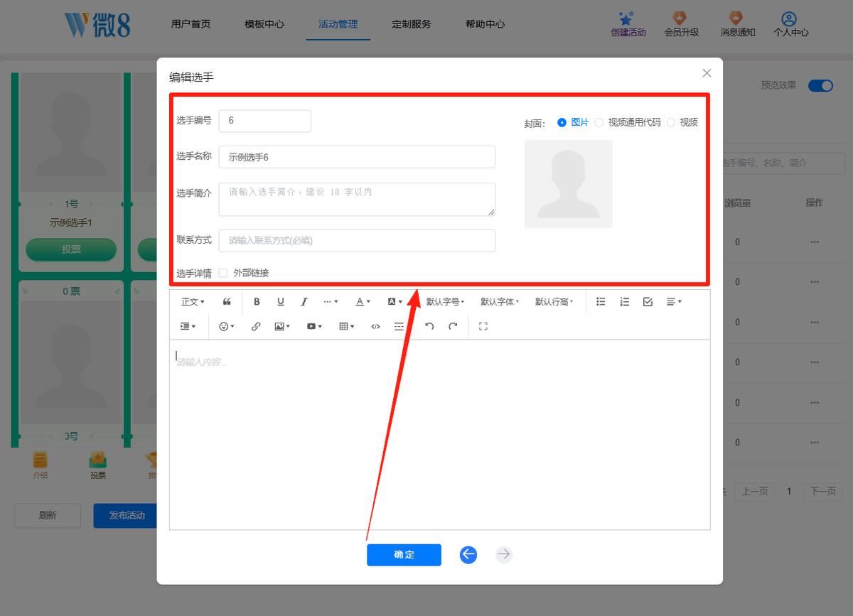Enter fullscreen editor mode
The height and width of the screenshot is (616, 853).
(483, 326)
